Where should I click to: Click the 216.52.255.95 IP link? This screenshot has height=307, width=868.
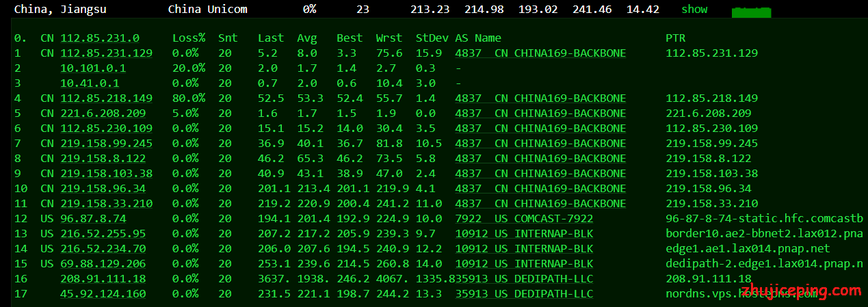click(x=103, y=234)
